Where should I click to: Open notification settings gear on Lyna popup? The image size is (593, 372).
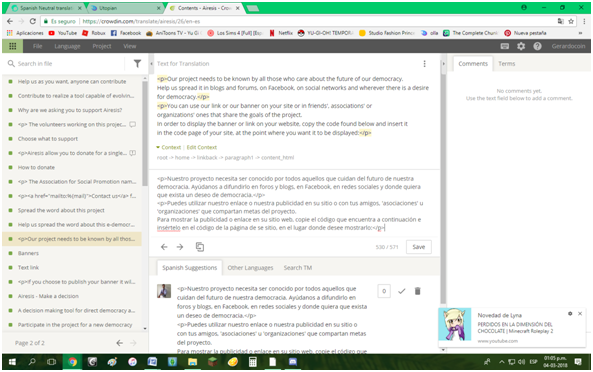click(570, 313)
